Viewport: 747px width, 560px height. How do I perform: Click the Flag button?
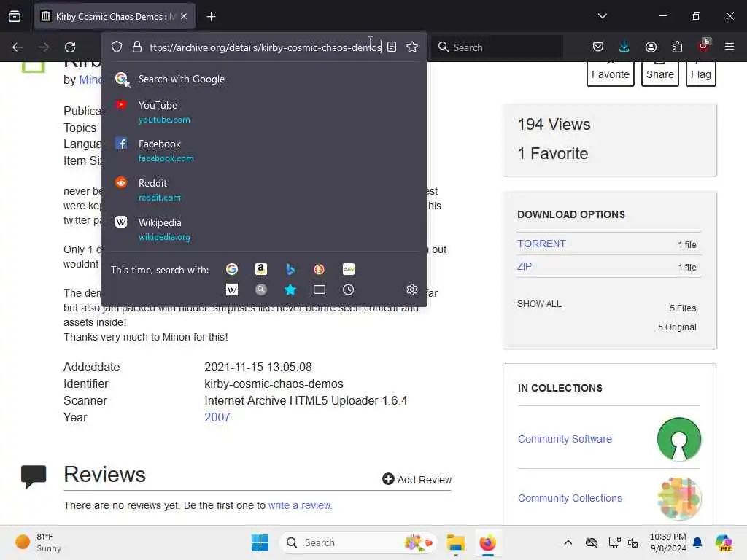[x=701, y=74]
